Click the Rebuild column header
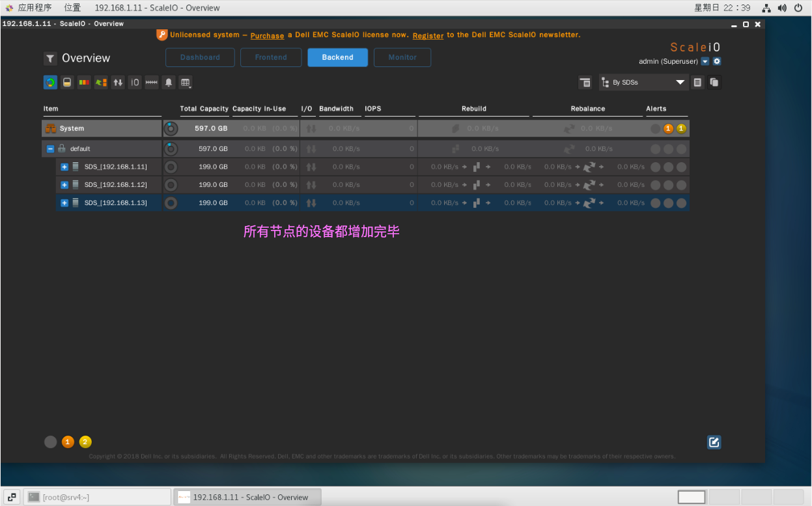812x506 pixels. coord(474,109)
